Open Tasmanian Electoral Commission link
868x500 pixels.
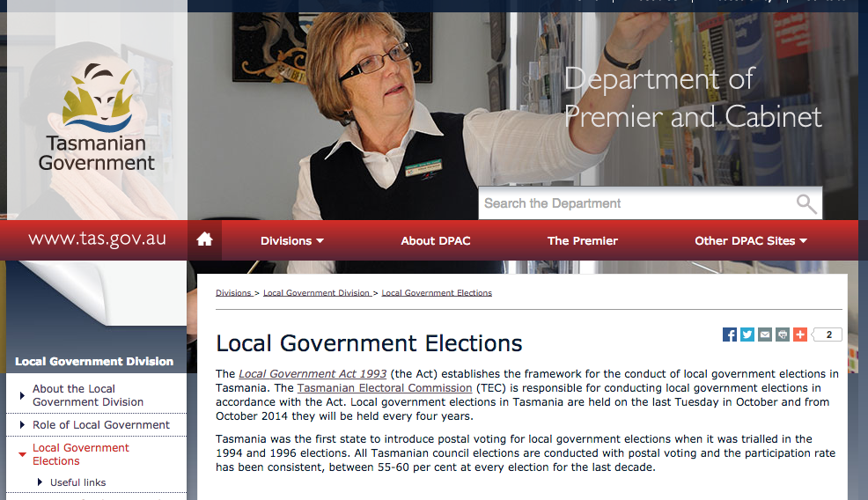[x=385, y=388]
